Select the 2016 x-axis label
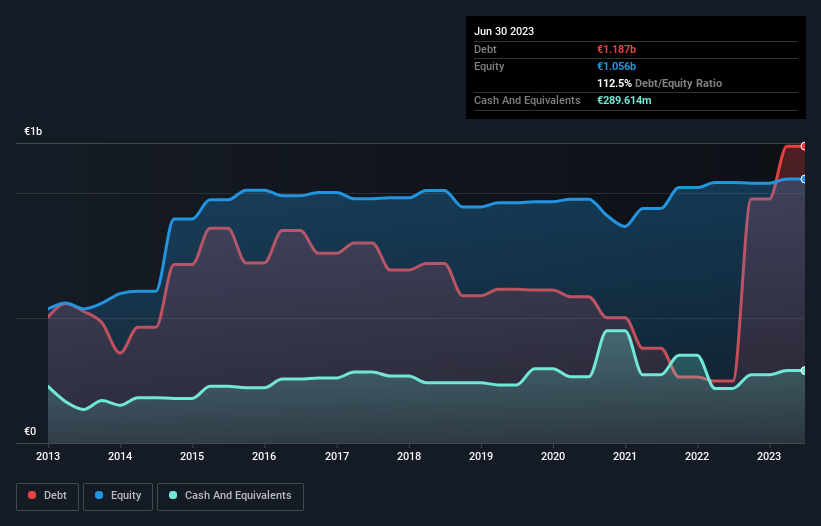This screenshot has width=821, height=526. 264,456
